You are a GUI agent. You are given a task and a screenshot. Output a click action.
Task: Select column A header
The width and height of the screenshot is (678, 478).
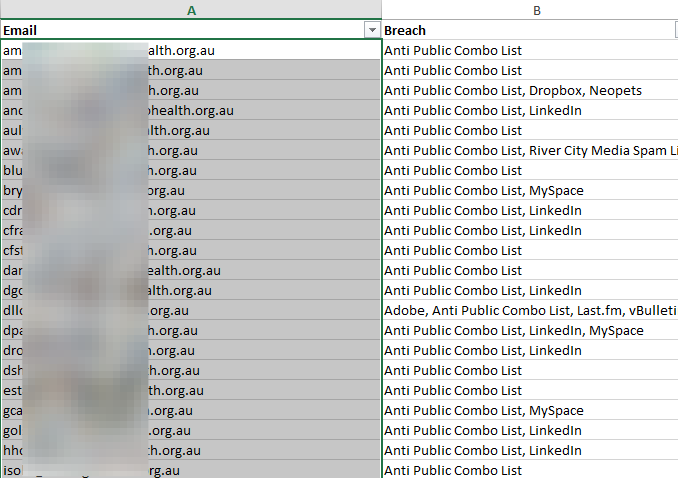(191, 10)
